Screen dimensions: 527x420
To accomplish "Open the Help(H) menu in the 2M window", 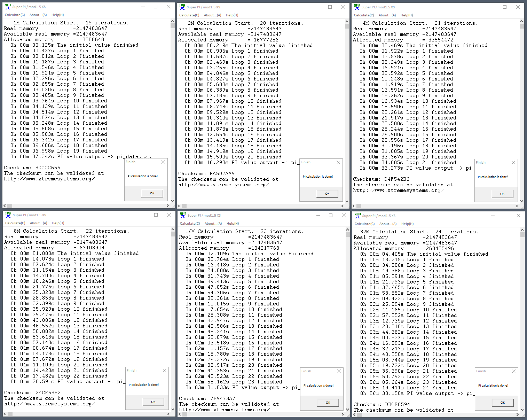I will point(232,15).
